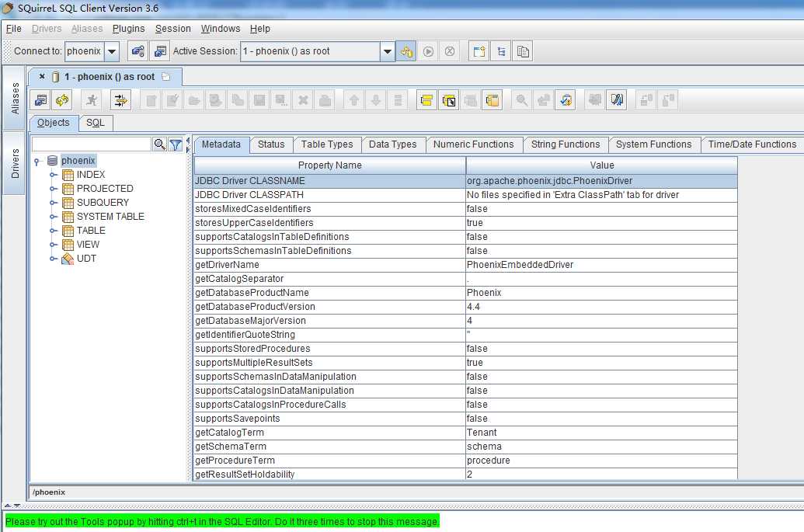Click the yellow stacked-boxes icon in session toolbar

tap(426, 100)
